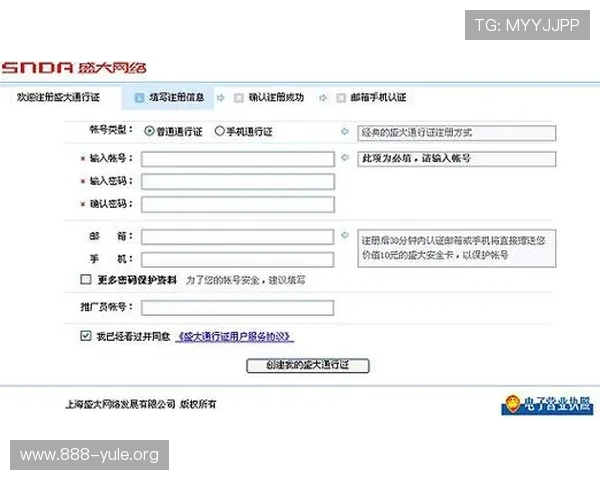Click the 帐号类型 label
600x480 pixels.
[x=111, y=130]
